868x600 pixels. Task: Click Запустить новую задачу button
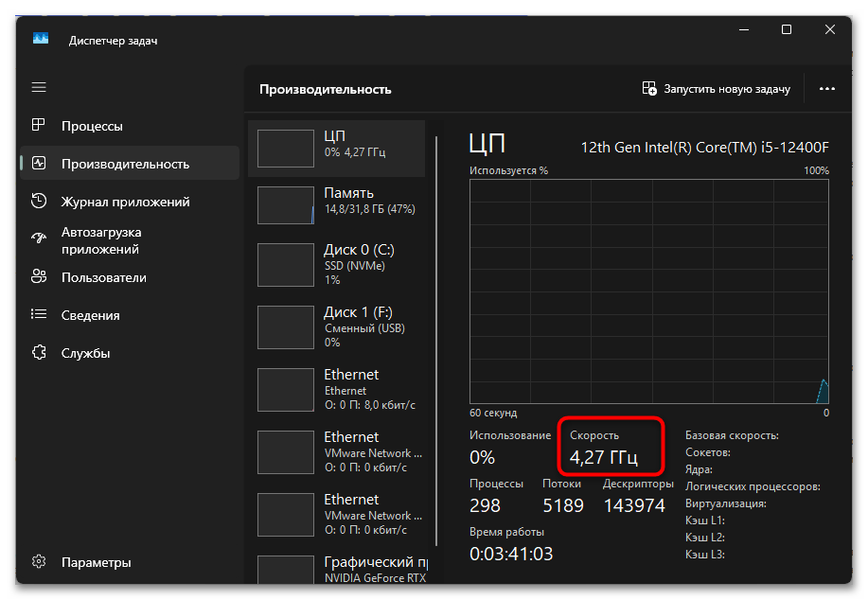717,89
